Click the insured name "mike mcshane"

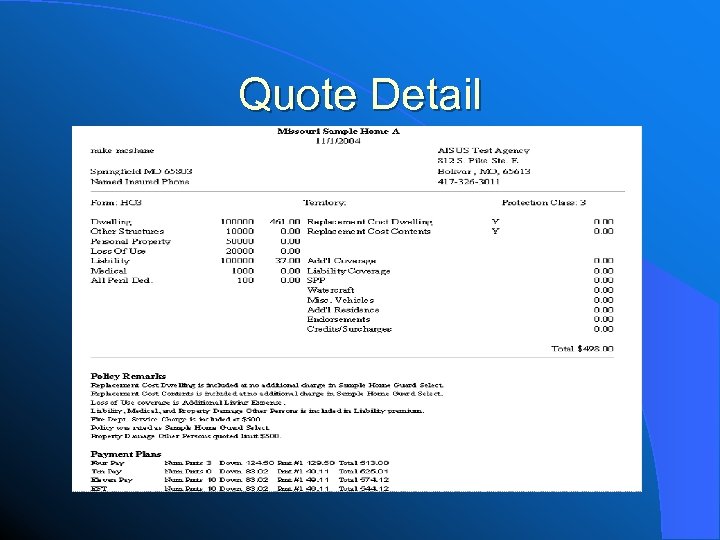(x=122, y=151)
